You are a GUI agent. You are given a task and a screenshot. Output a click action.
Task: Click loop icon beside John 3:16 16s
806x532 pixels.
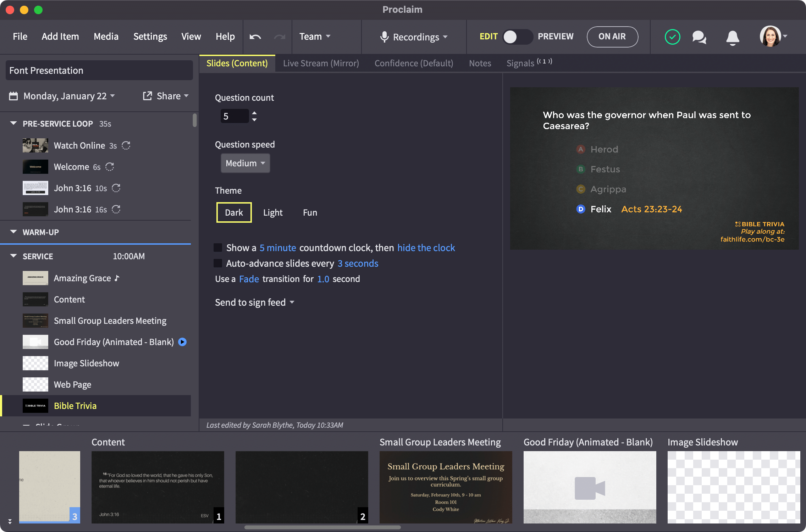(116, 209)
